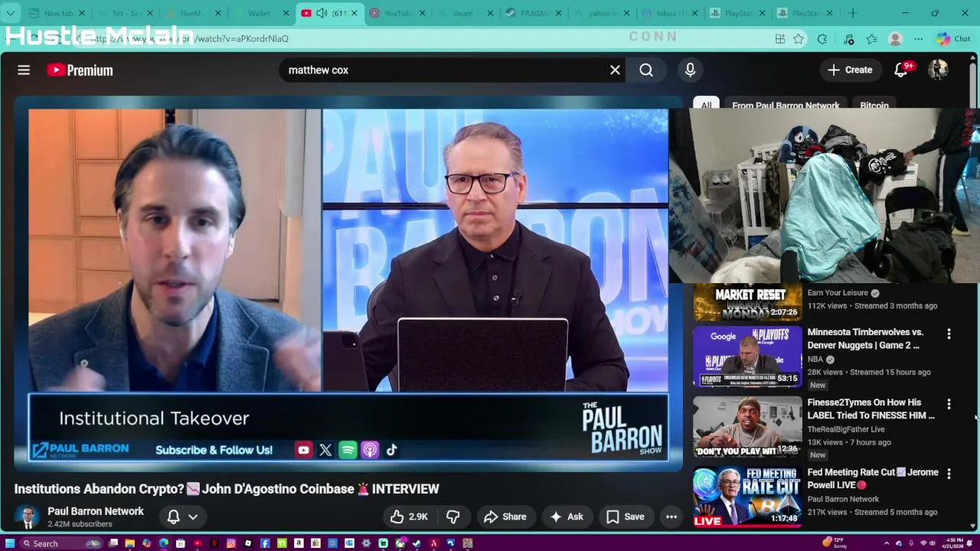Open the account avatar menu

[x=938, y=70]
